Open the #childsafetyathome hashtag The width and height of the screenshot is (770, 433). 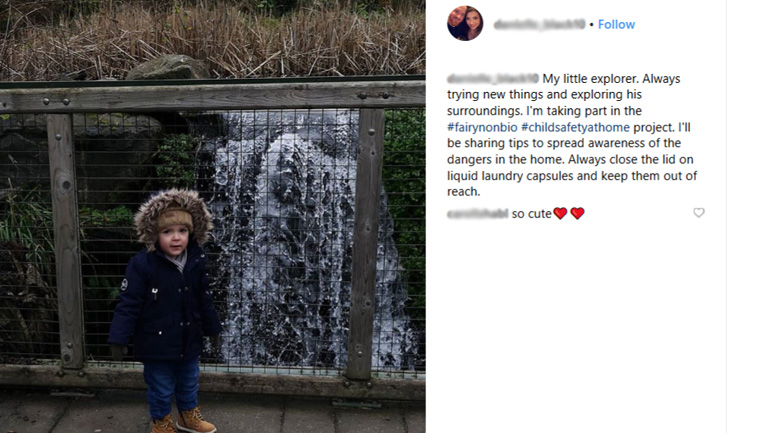[x=575, y=127]
